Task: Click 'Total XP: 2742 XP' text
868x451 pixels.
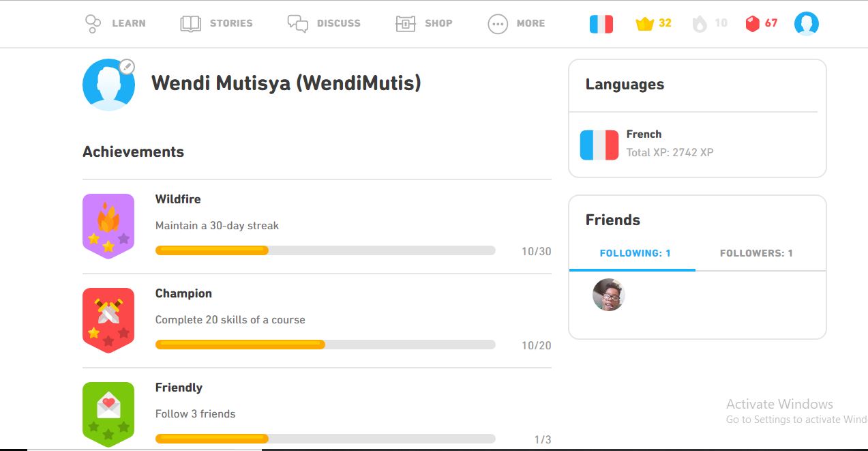Action: 670,152
